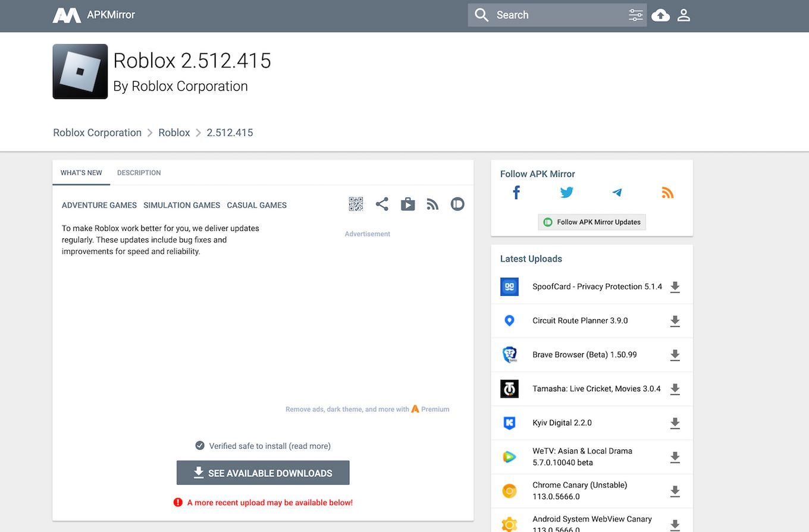This screenshot has height=532, width=809.
Task: Show the QR code icon
Action: (356, 204)
